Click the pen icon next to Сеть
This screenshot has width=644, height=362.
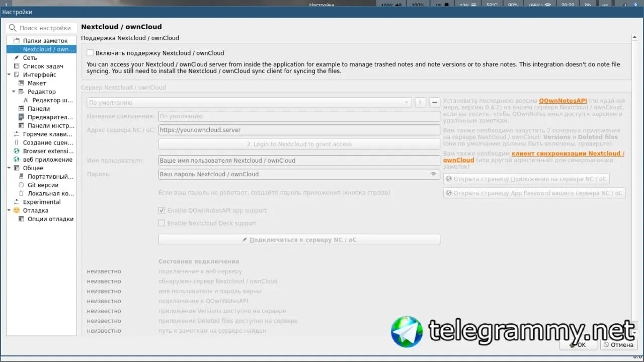[17, 58]
